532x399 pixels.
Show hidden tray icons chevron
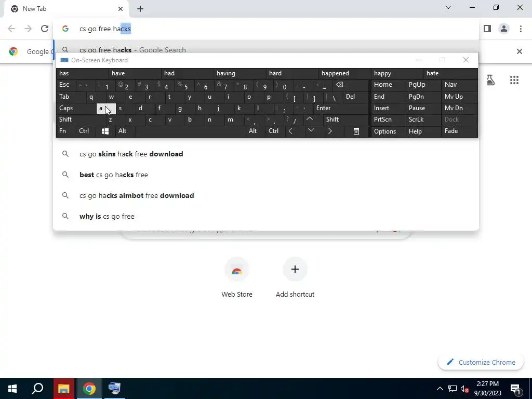point(440,389)
